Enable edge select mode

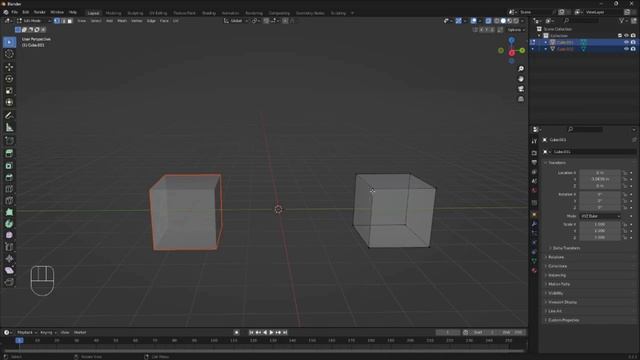click(63, 21)
